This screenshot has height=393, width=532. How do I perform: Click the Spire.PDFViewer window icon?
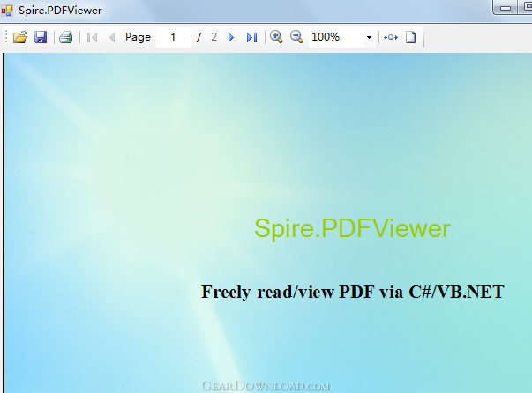pos(7,11)
